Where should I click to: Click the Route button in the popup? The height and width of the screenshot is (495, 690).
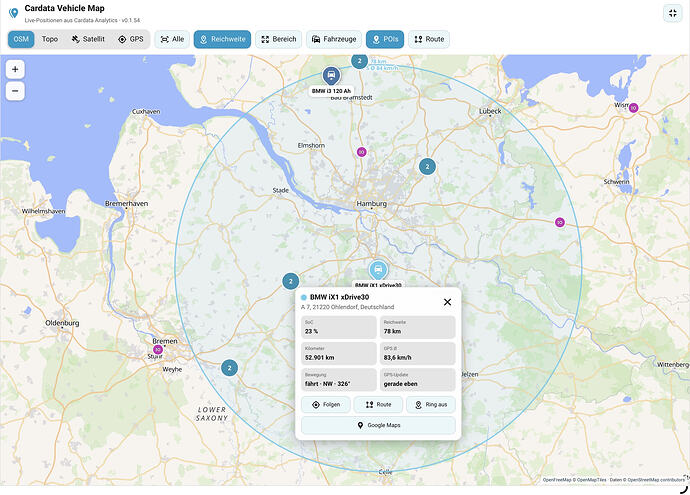pyautogui.click(x=378, y=404)
